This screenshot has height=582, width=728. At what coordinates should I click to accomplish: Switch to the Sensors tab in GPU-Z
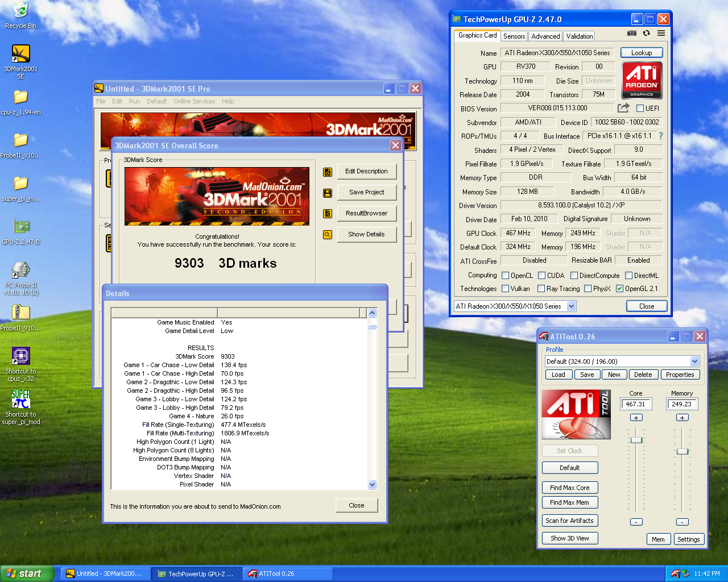click(x=514, y=36)
